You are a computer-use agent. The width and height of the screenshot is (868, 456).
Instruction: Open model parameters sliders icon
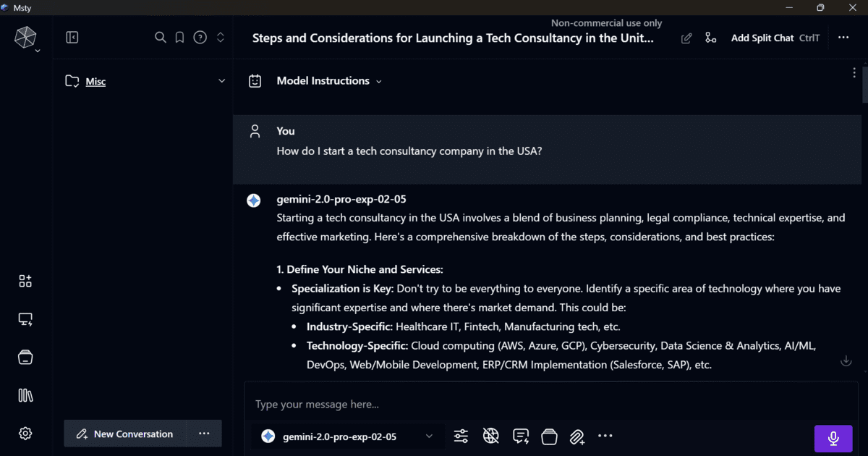pyautogui.click(x=461, y=436)
